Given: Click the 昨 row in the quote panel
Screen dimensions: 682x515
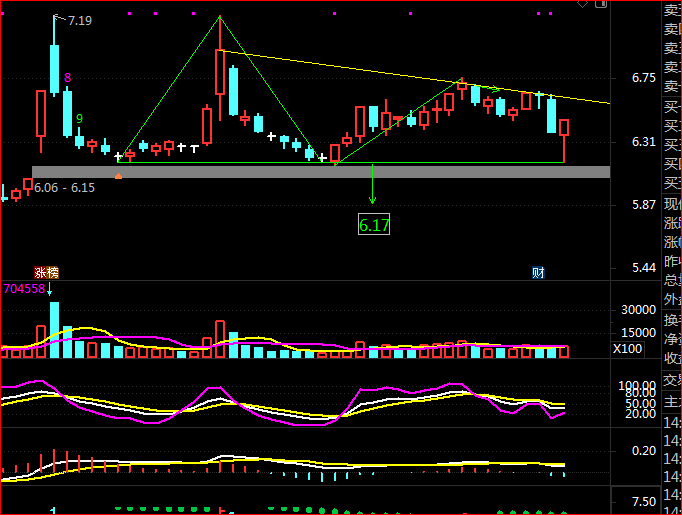Looking at the screenshot, I should click(x=672, y=261).
